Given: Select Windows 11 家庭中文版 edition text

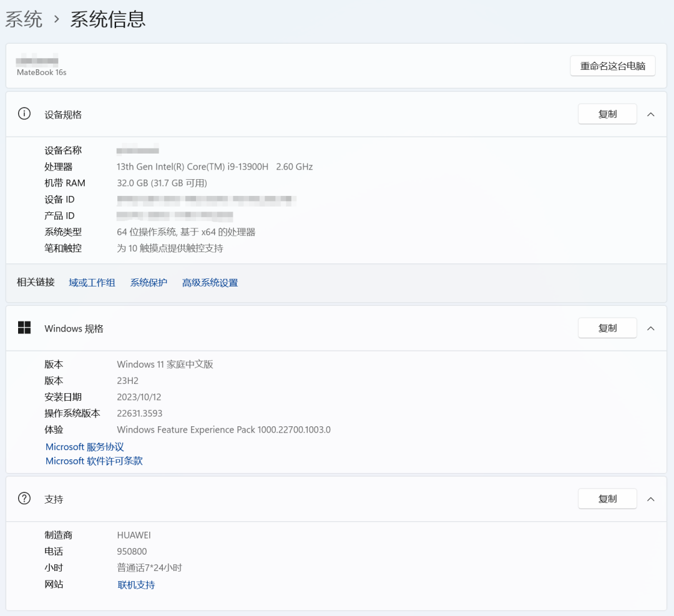Looking at the screenshot, I should 165,364.
